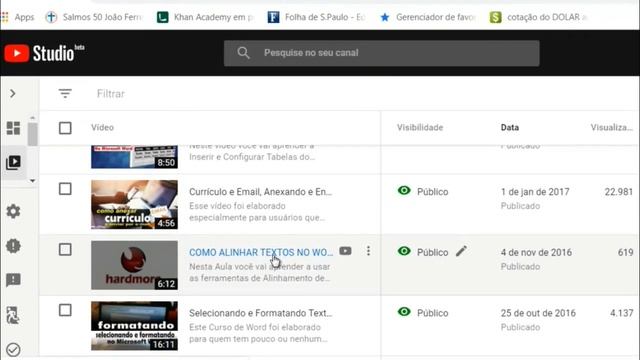Click the checkmark circle icon in sidebar
The image size is (640, 360).
(x=13, y=350)
